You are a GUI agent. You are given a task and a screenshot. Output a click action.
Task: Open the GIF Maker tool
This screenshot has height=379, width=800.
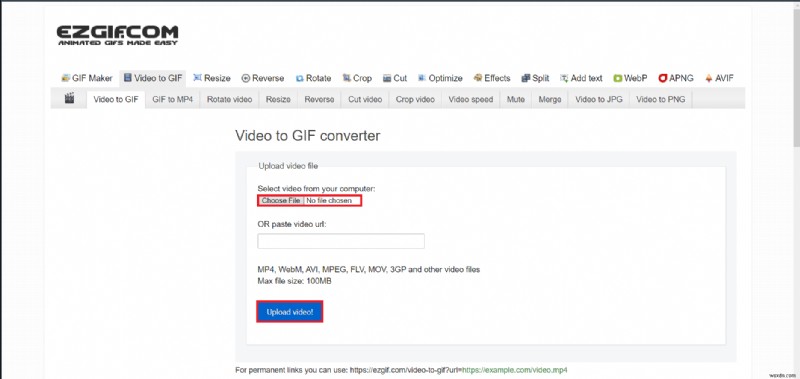point(87,78)
